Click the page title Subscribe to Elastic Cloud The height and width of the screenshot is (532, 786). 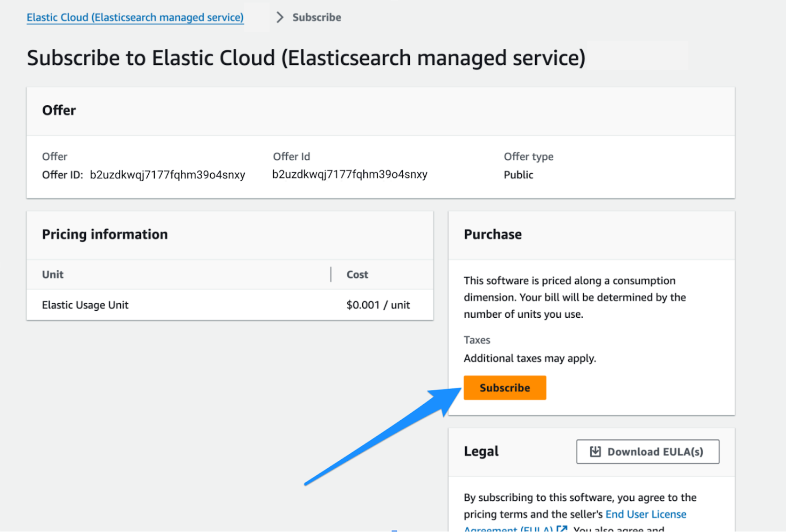pos(306,57)
